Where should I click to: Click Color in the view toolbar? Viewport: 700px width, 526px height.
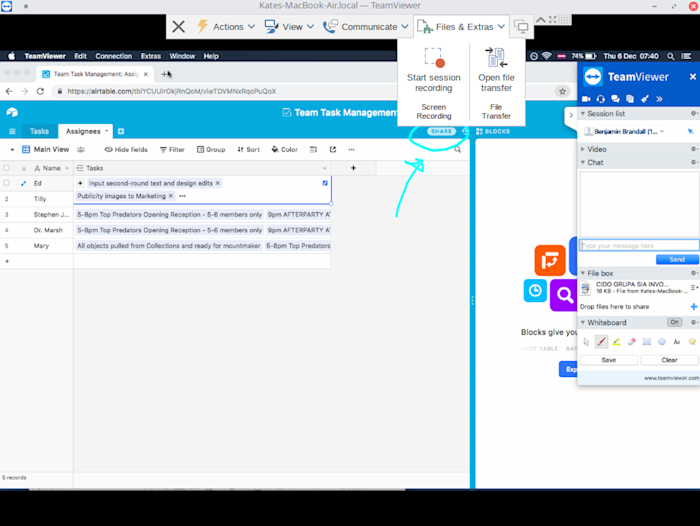284,150
